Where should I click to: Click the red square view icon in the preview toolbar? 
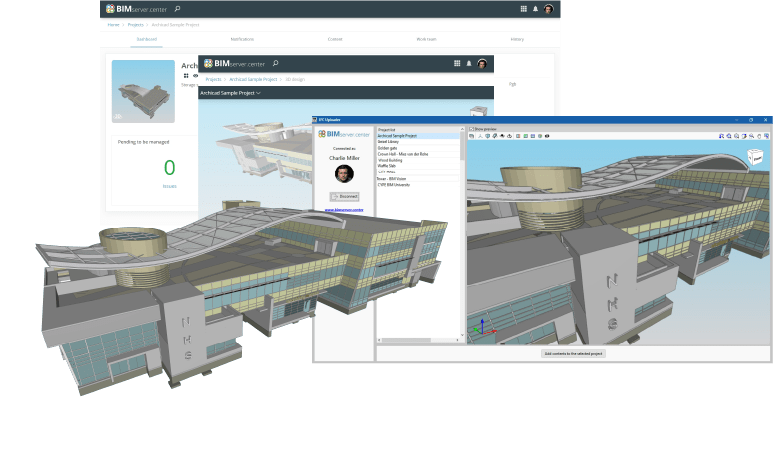point(518,136)
